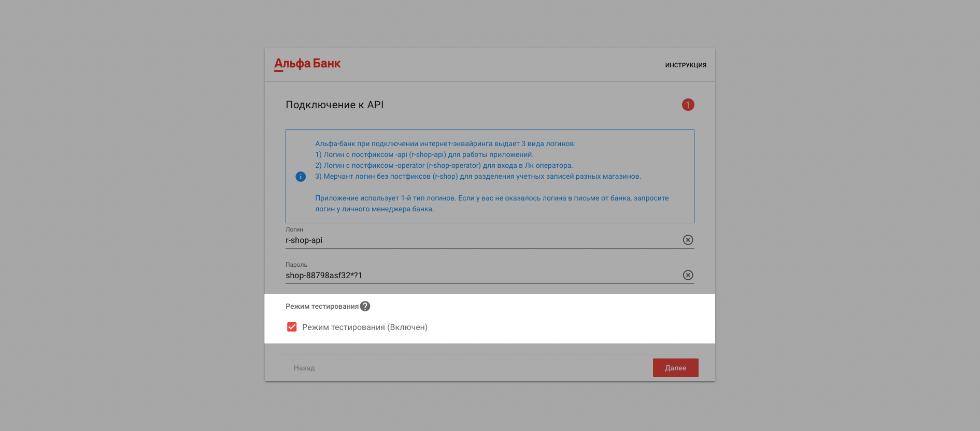The image size is (980, 431).
Task: Proceed with the Далее button
Action: tap(675, 368)
